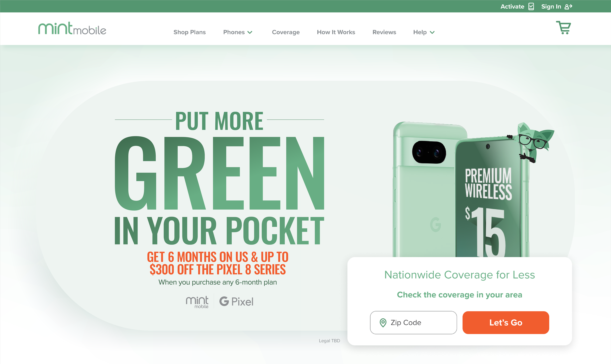Screen dimensions: 611x364
Task: Open the shopping cart icon
Action: point(563,27)
